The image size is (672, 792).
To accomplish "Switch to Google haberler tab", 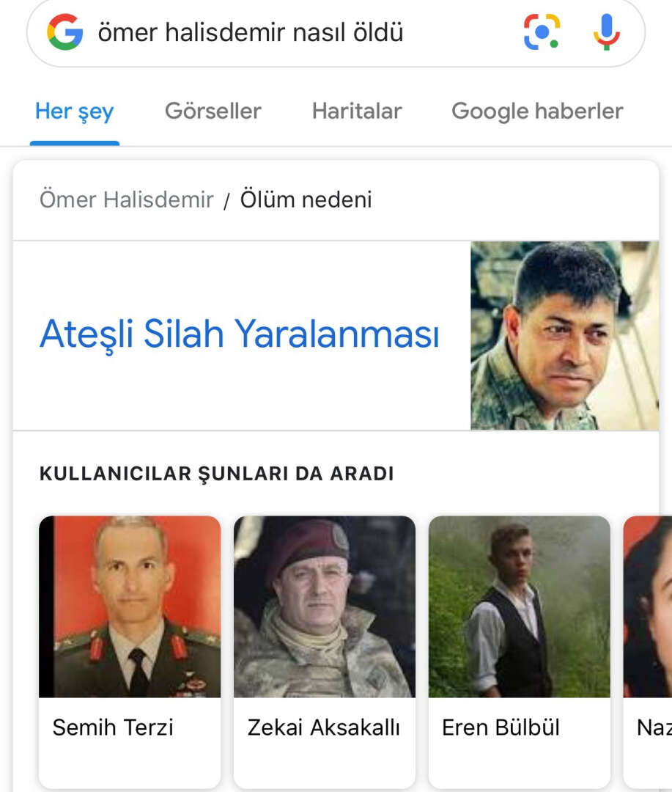I will (537, 111).
